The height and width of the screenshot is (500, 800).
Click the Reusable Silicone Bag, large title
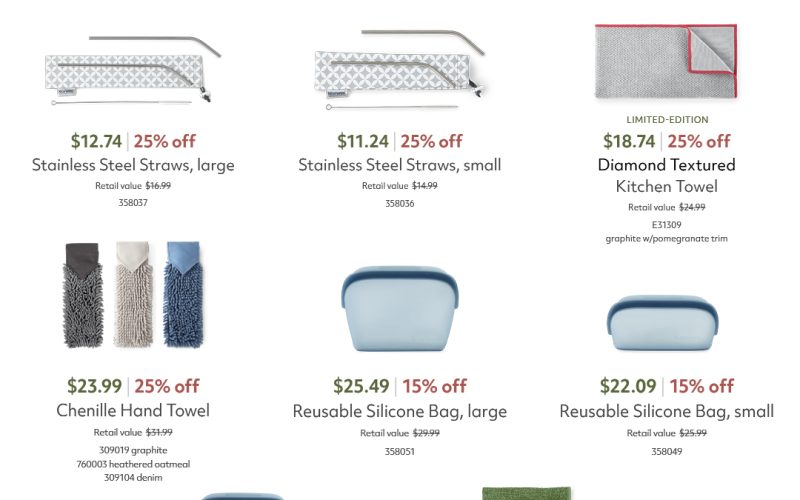coord(400,411)
